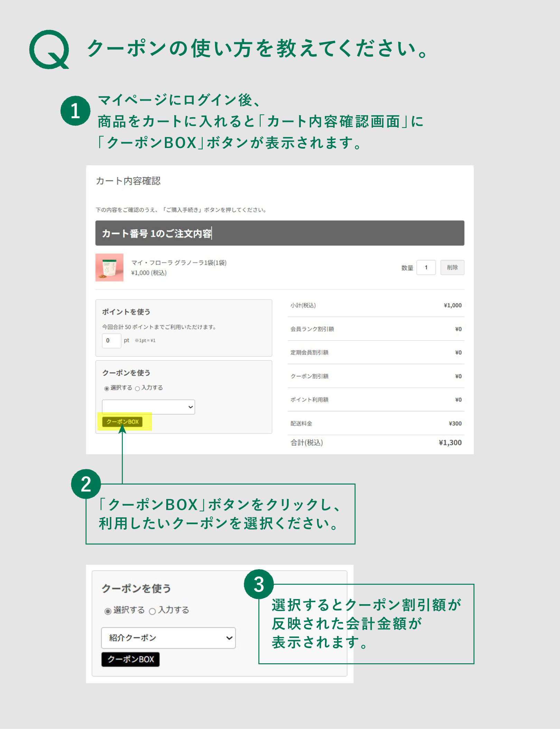Click the chevron on the 紹介クーポン dropdown
Viewport: 560px width, 729px height.
coord(229,638)
